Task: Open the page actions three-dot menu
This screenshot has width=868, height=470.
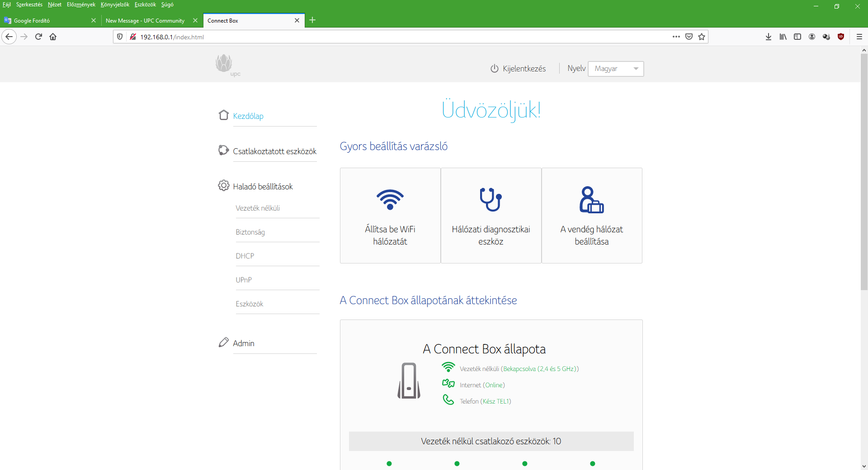Action: point(676,37)
